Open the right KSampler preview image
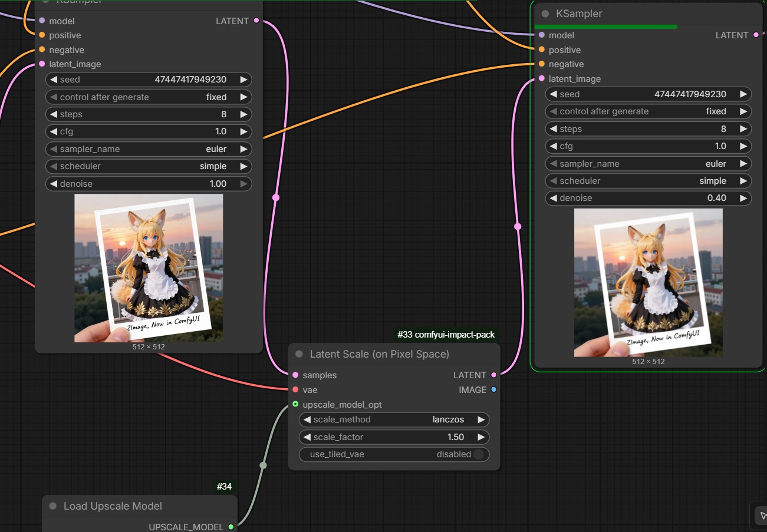This screenshot has height=532, width=767. (649, 283)
